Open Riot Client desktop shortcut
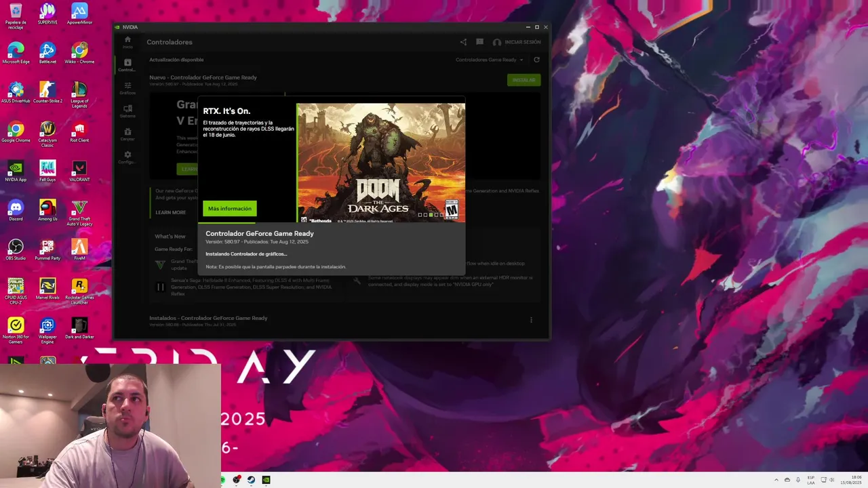 (79, 132)
